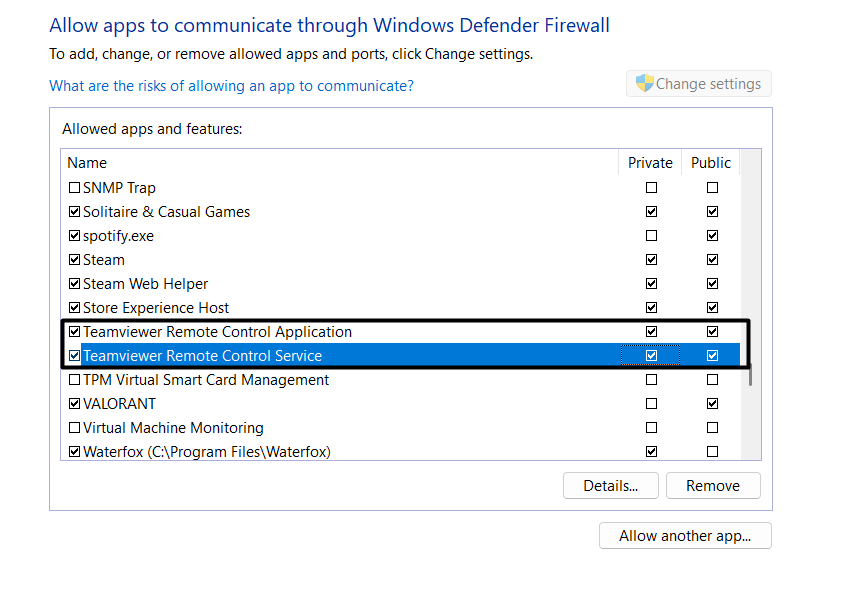Open risks of allowing an app link
Screen dimensions: 866x609
pos(231,86)
